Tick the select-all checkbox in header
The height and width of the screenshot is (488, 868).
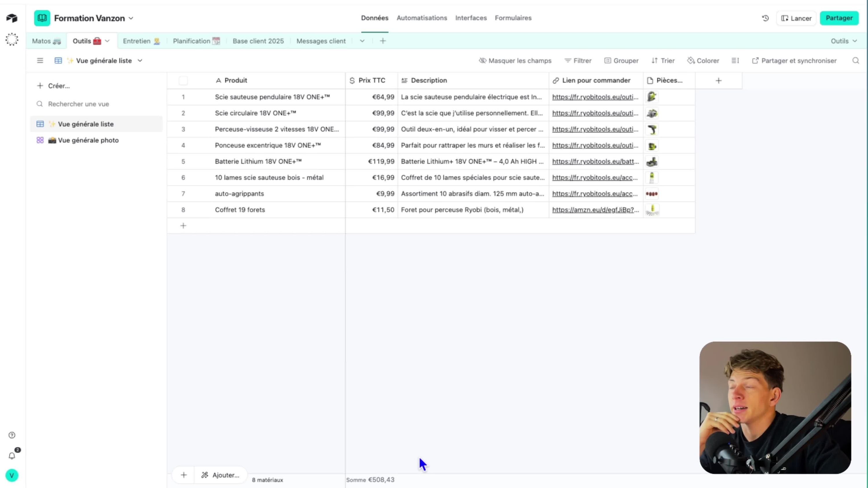click(x=183, y=80)
